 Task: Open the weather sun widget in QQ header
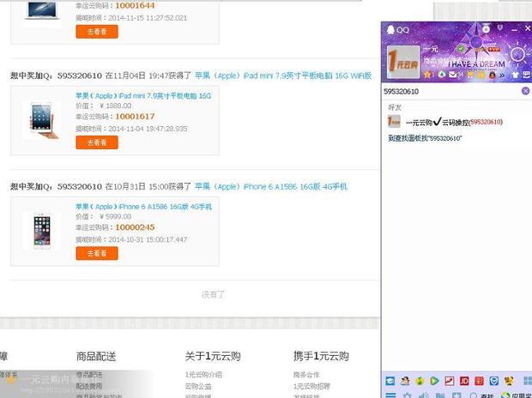[x=517, y=54]
